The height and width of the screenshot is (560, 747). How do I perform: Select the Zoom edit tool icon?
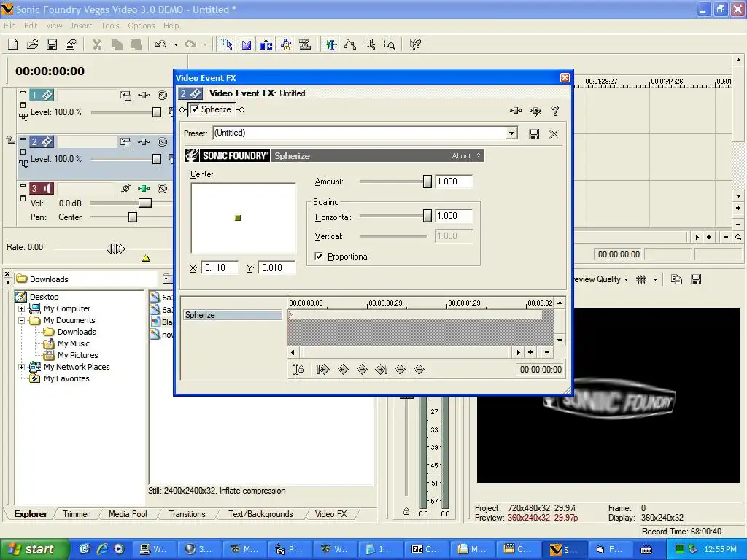(x=390, y=44)
